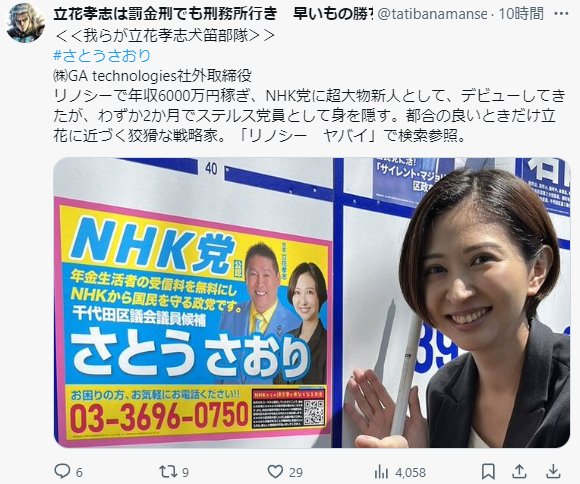The height and width of the screenshot is (484, 580).
Task: Click the like count 29
Action: pyautogui.click(x=296, y=473)
